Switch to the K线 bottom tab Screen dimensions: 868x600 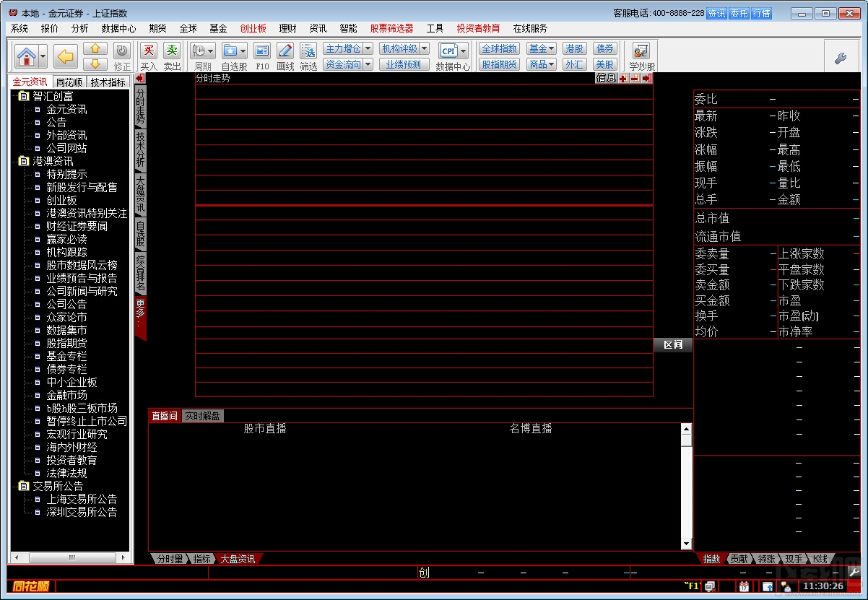[x=820, y=559]
